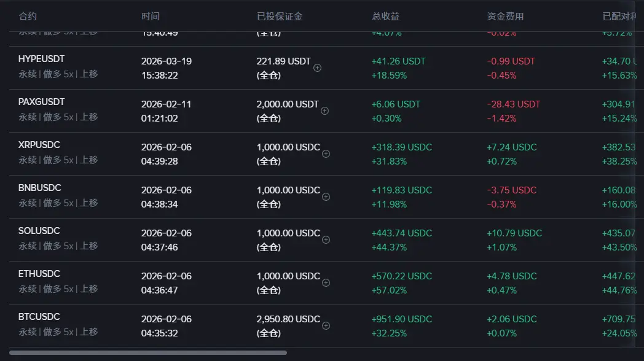Screen dimensions: 644x361
Task: Click the add-margin plus icon for SOLUSDC
Action: (326, 240)
